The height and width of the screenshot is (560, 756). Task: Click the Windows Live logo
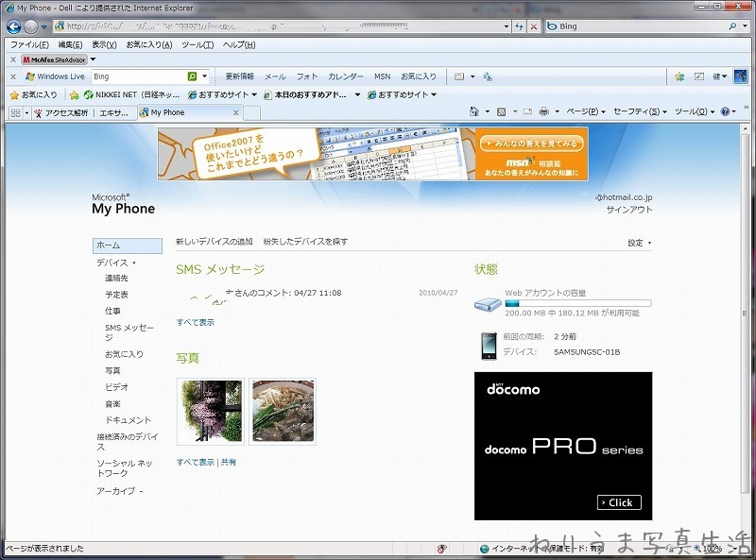[55, 76]
